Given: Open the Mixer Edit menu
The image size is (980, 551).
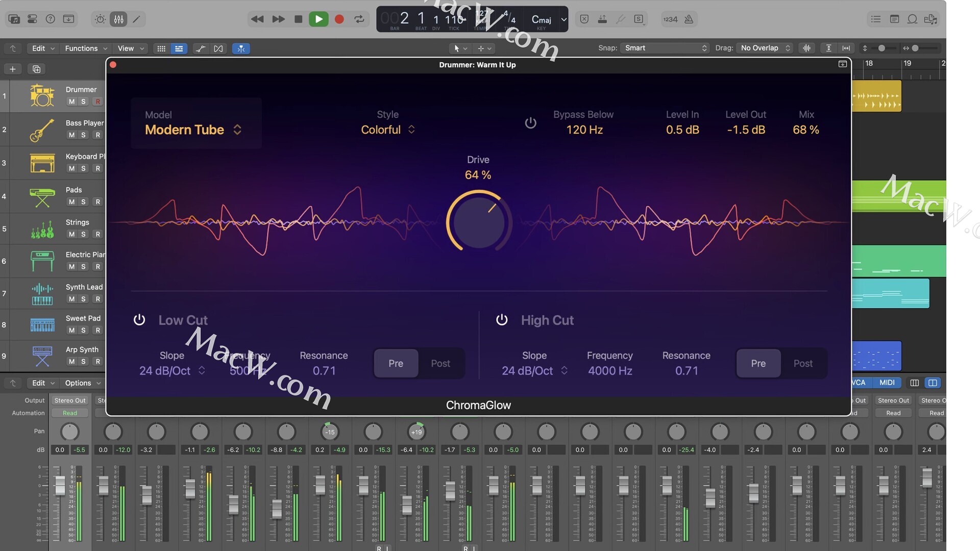Looking at the screenshot, I should click(43, 383).
